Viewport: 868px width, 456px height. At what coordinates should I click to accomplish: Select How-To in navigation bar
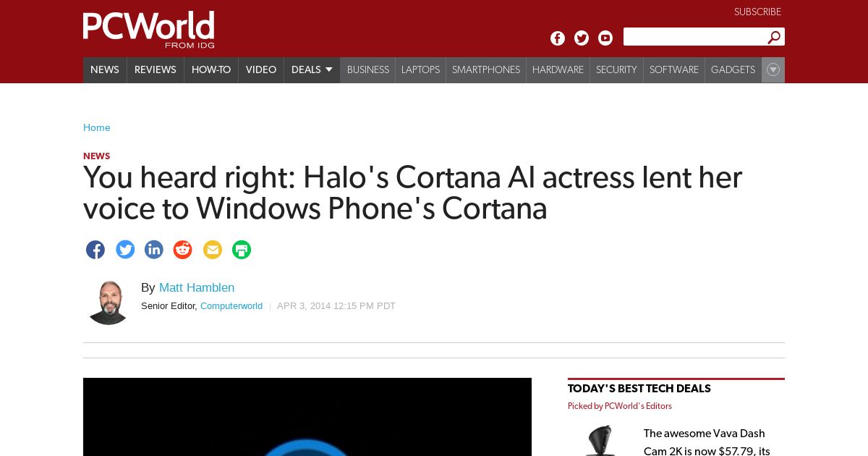pyautogui.click(x=211, y=69)
